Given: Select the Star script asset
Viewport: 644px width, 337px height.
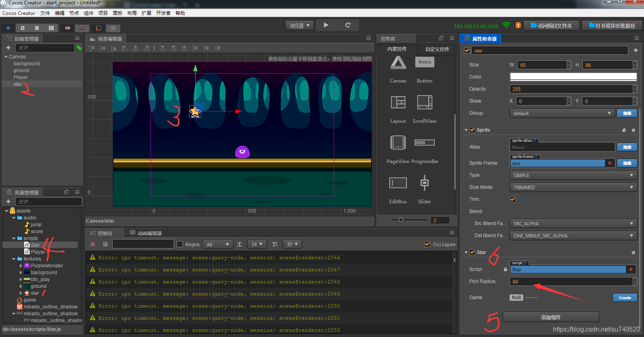Looking at the screenshot, I should point(35,245).
